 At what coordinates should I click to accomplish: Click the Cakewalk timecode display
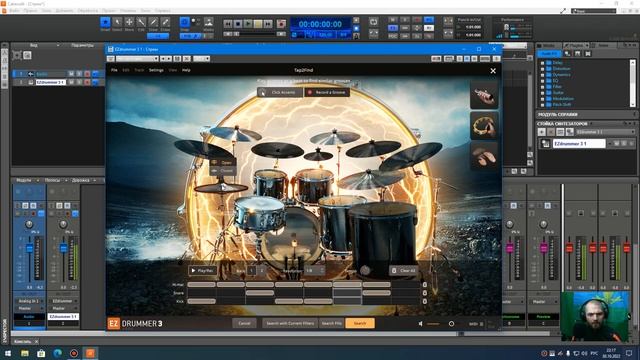tap(320, 24)
